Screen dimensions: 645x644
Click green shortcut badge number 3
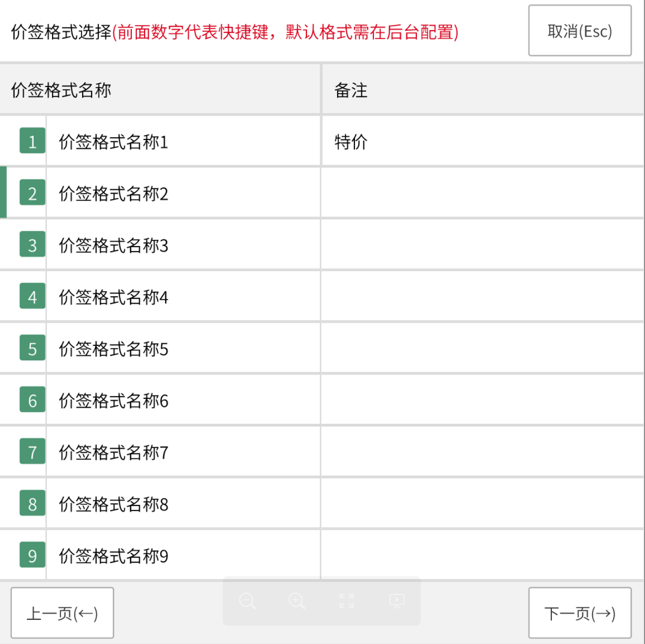coord(33,245)
